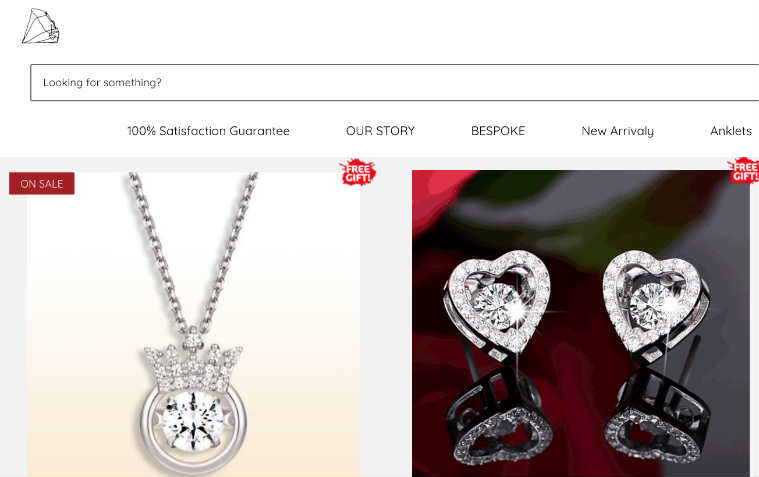
Task: Click the left earring's mirrored reflection
Action: (x=499, y=417)
